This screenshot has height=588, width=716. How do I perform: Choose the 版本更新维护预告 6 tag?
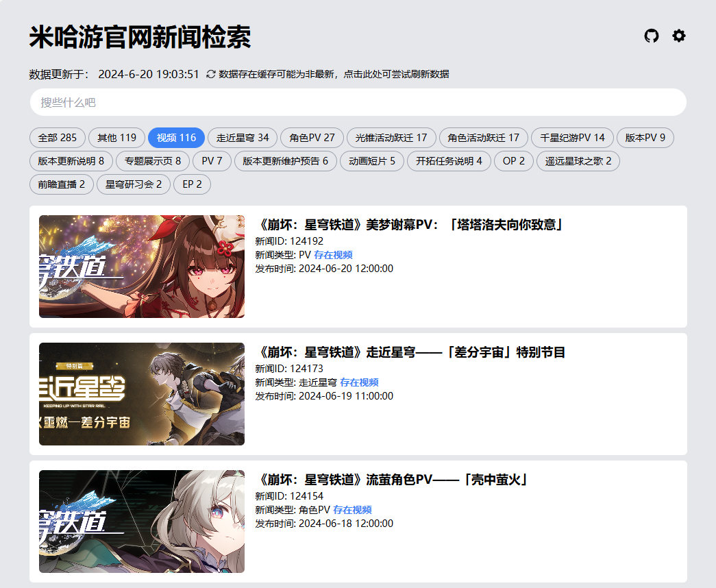click(x=286, y=161)
